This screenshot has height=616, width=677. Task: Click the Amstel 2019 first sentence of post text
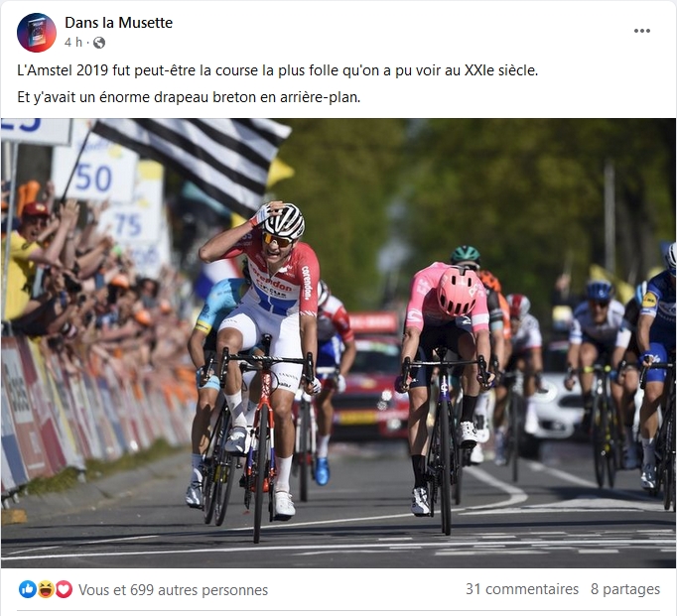[x=278, y=69]
